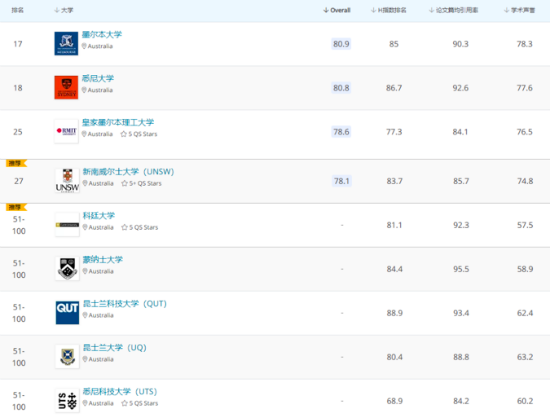The image size is (550, 418).
Task: Click the location pin under 蒙纳士大学
Action: tap(85, 271)
